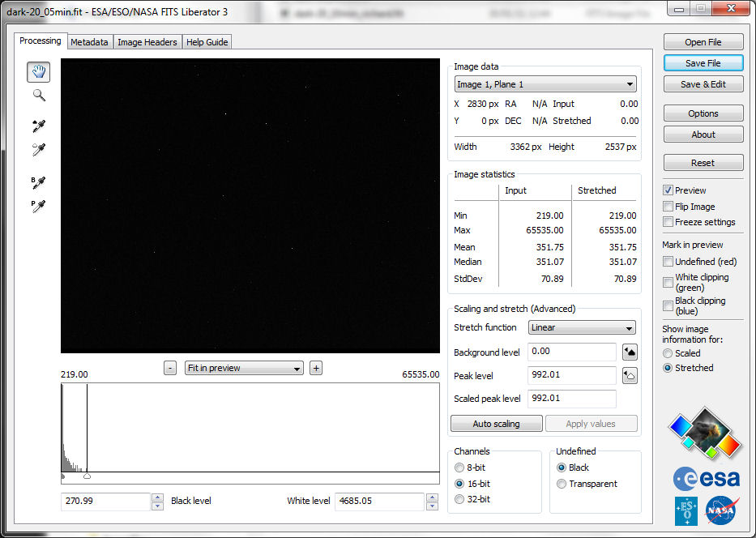
Task: Click the Peak level input field
Action: (572, 375)
